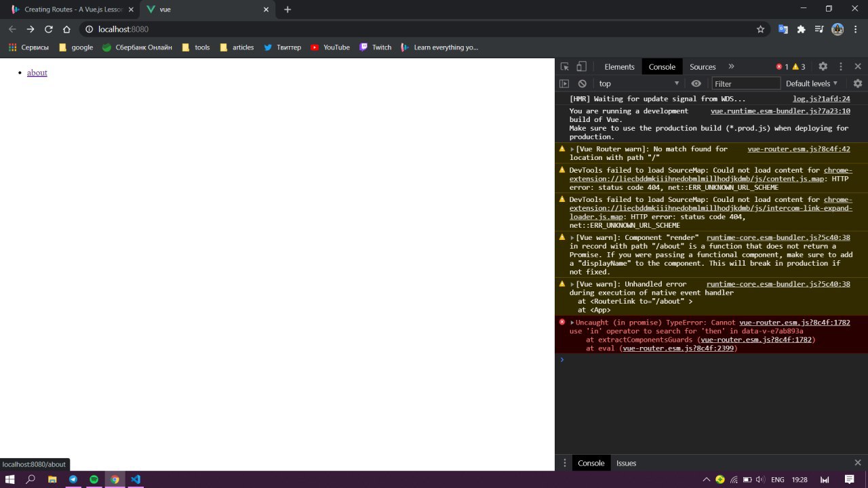This screenshot has height=488, width=868.
Task: Open Google Translate extension icon
Action: pos(783,29)
